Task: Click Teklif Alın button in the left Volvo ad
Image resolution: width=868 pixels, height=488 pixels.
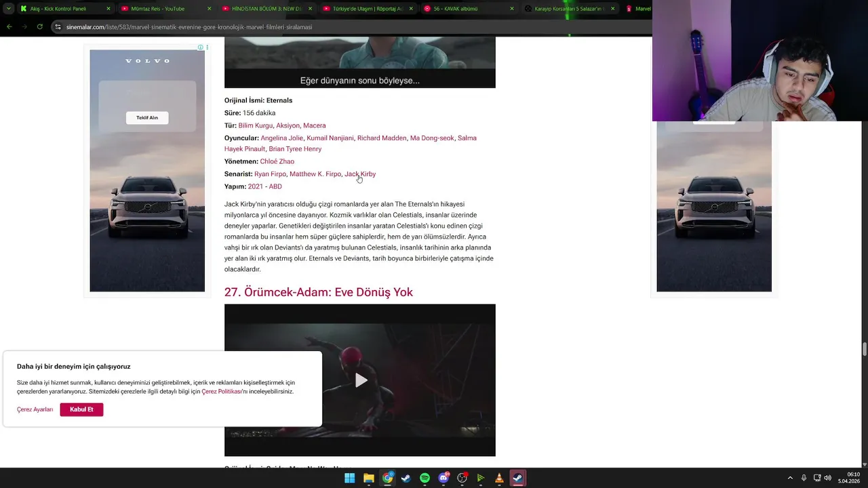Action: click(x=147, y=118)
